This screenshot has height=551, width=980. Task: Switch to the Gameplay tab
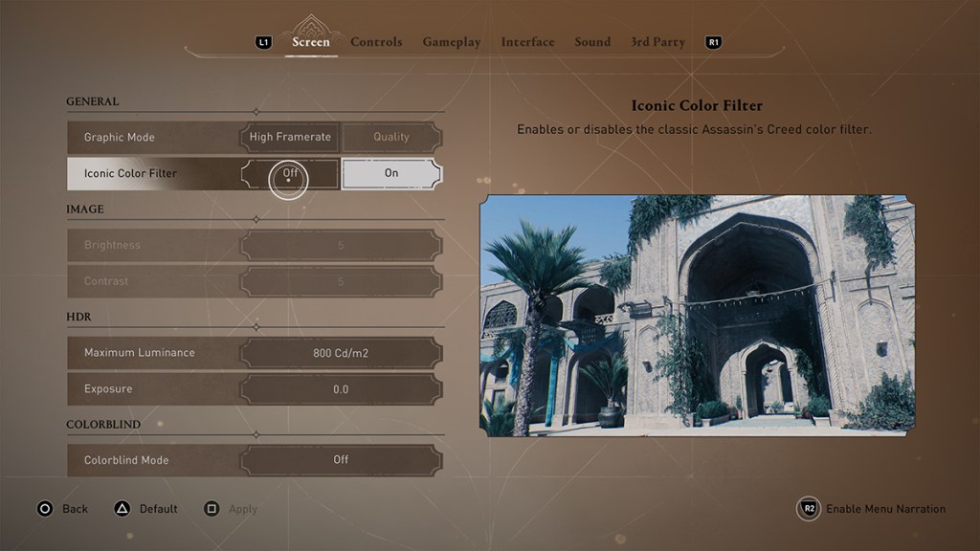point(452,42)
